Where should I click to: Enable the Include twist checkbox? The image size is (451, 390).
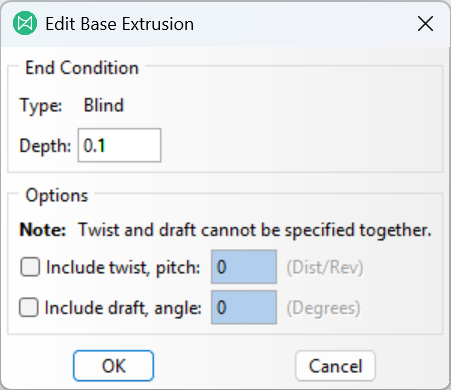30,267
